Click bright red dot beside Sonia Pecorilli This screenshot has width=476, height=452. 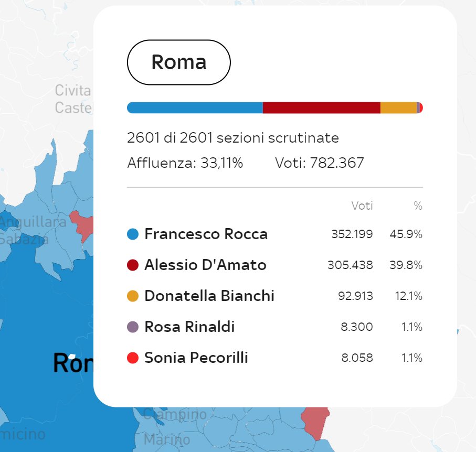point(133,358)
